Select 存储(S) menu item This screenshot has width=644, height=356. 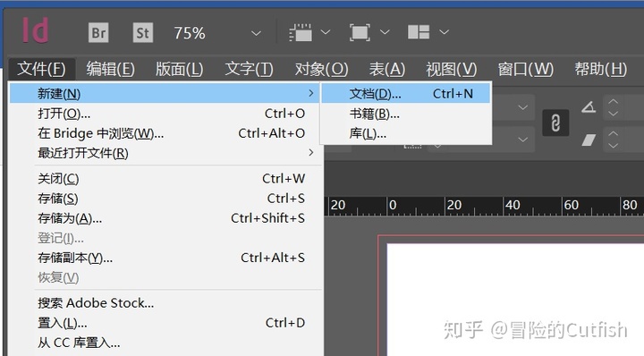coord(165,199)
